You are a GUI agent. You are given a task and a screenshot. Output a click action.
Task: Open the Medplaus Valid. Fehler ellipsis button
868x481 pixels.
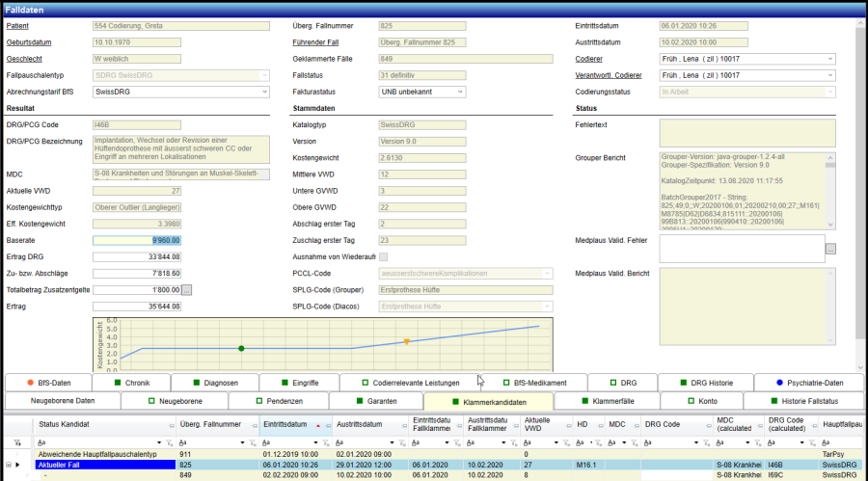coord(830,249)
